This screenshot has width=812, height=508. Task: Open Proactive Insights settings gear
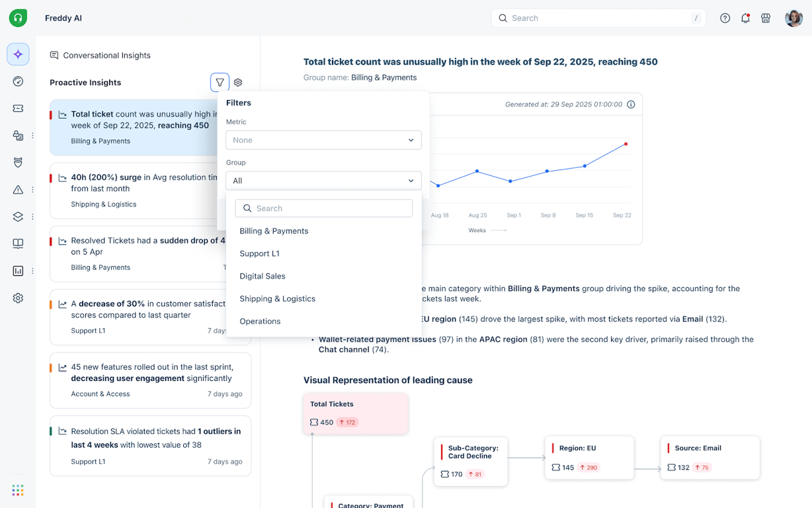[x=238, y=83]
